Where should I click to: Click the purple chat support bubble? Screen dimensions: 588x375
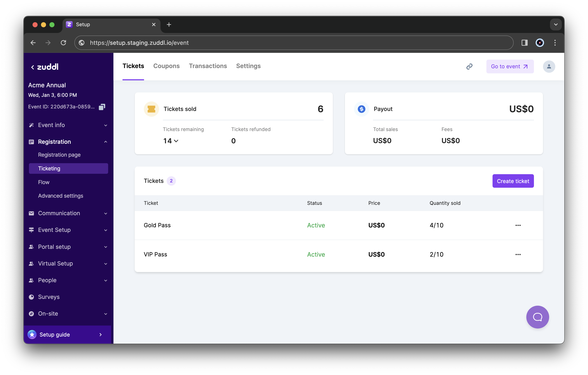pyautogui.click(x=537, y=317)
